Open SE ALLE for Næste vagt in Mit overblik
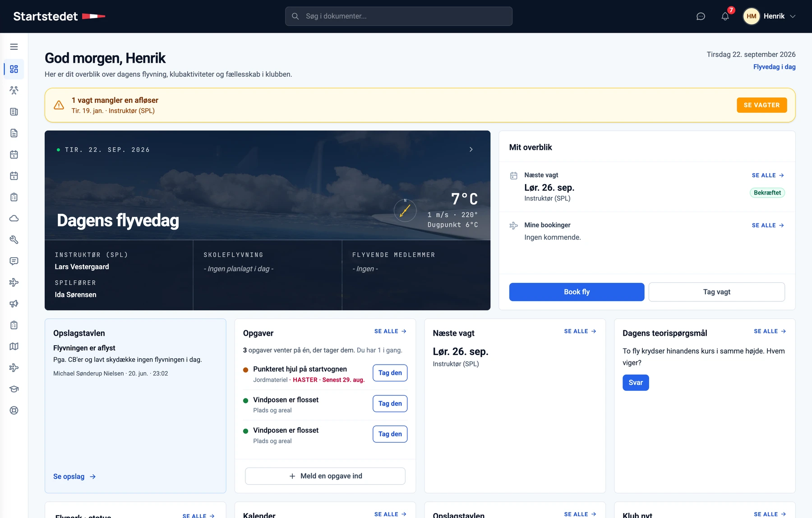 [768, 176]
